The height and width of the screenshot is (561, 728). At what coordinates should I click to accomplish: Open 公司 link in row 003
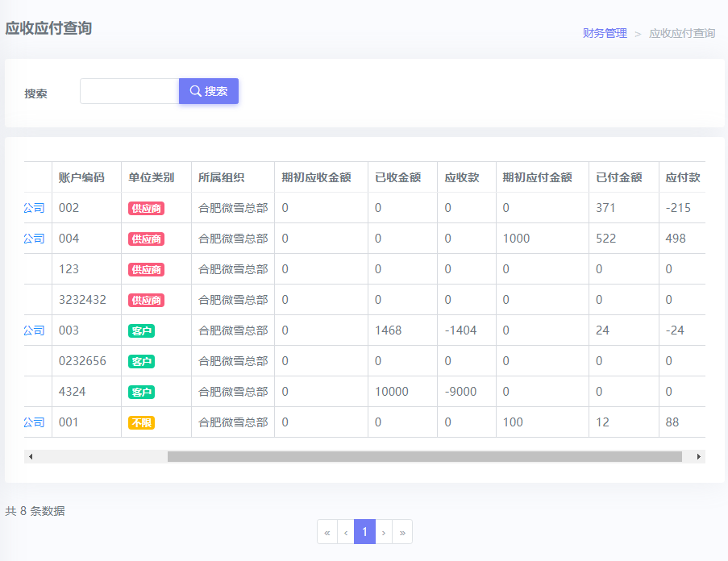click(35, 330)
